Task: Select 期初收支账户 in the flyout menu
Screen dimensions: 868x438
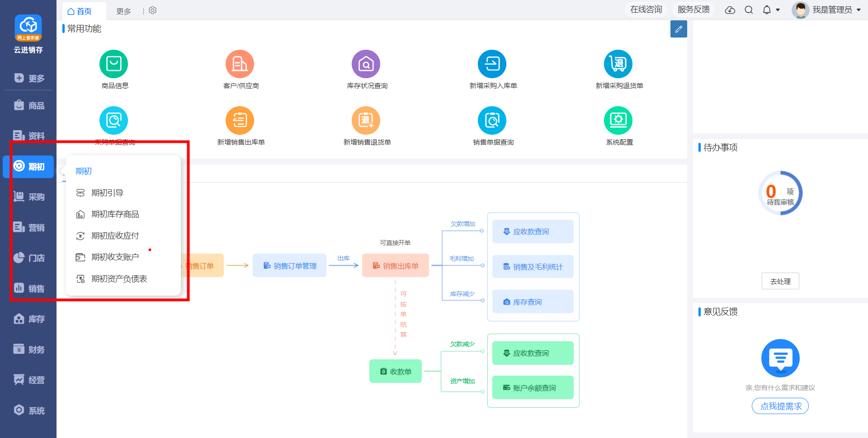Action: click(x=123, y=257)
